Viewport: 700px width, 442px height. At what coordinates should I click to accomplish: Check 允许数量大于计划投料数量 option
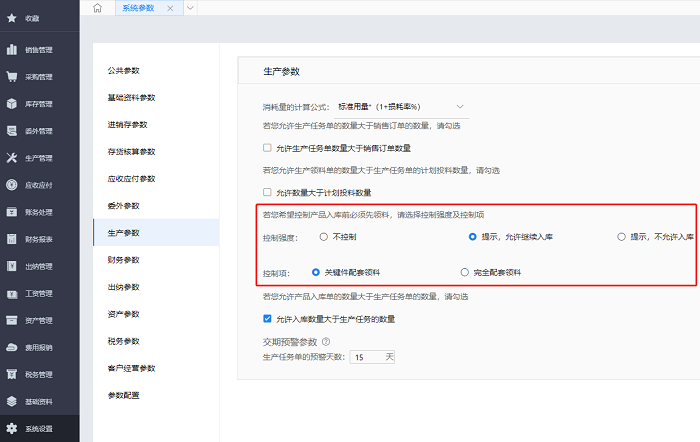click(x=267, y=192)
